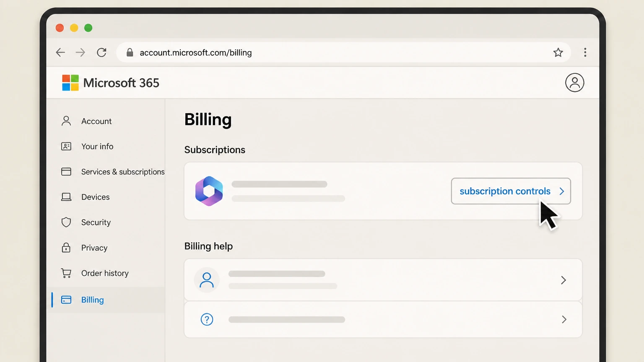Image resolution: width=644 pixels, height=362 pixels.
Task: Click the Billing help section heading
Action: pyautogui.click(x=208, y=246)
